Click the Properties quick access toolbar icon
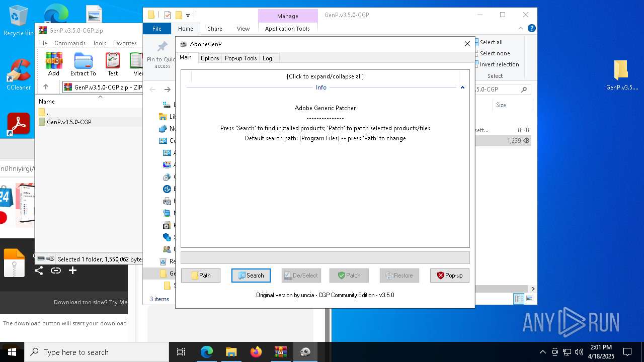 click(168, 15)
